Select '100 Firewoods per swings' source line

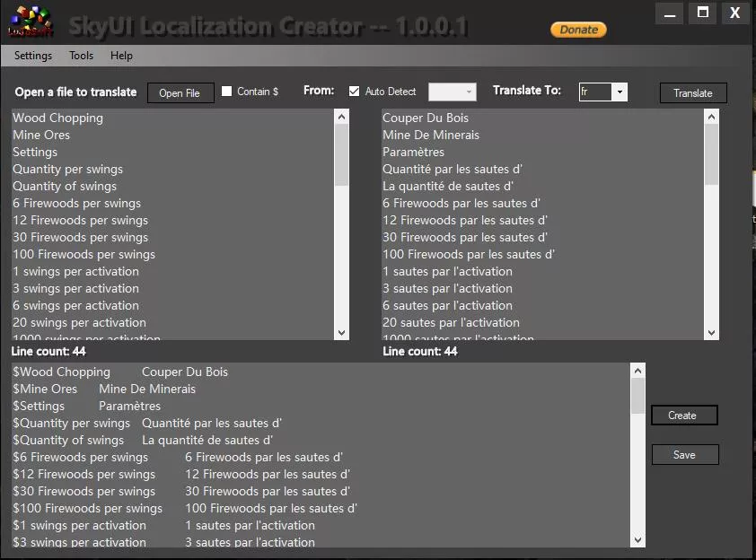84,255
